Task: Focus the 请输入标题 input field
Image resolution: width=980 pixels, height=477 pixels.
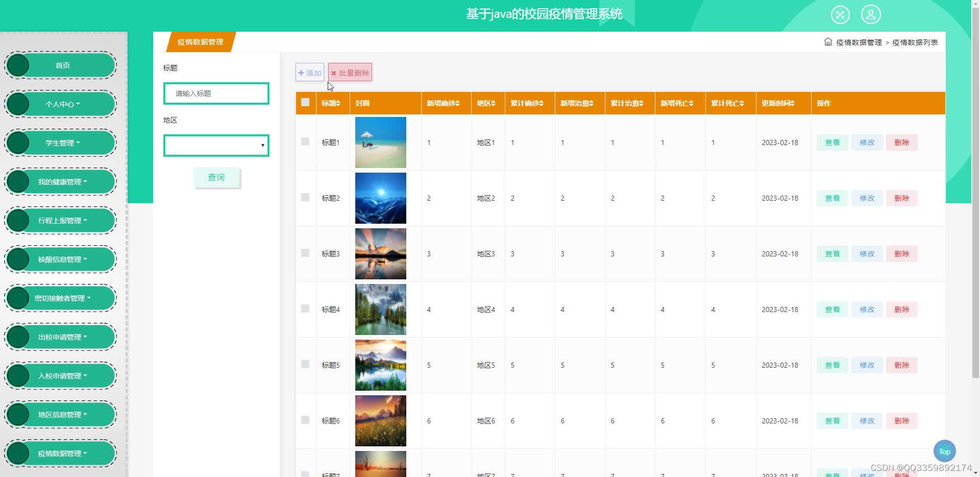Action: tap(216, 93)
